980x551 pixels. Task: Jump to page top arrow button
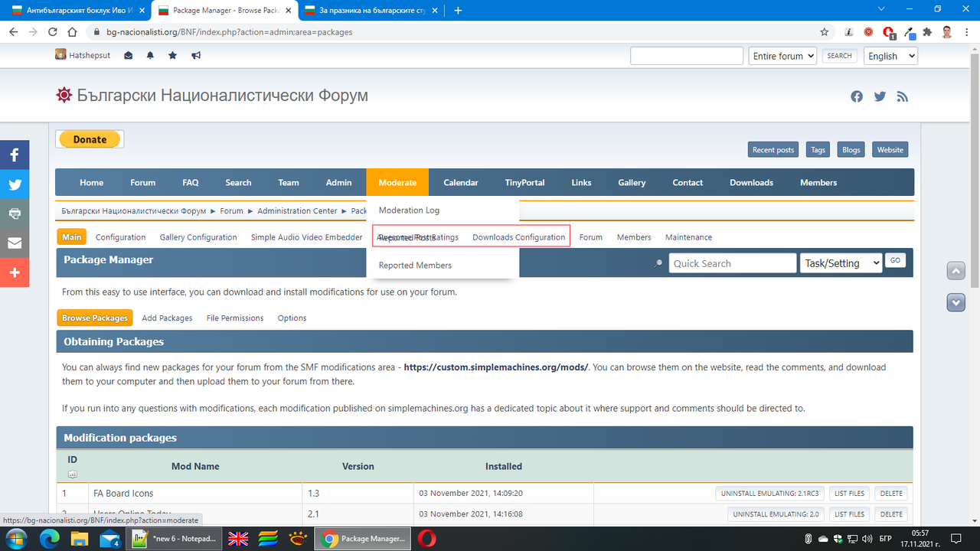point(955,271)
